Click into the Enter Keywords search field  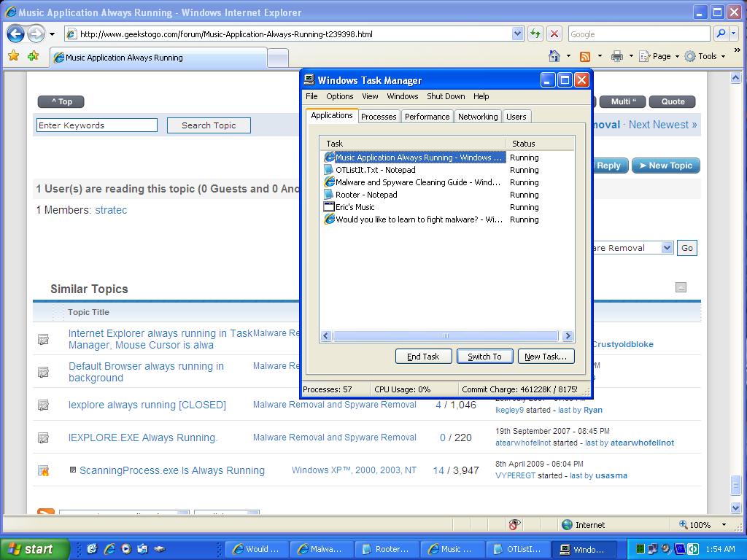(97, 125)
